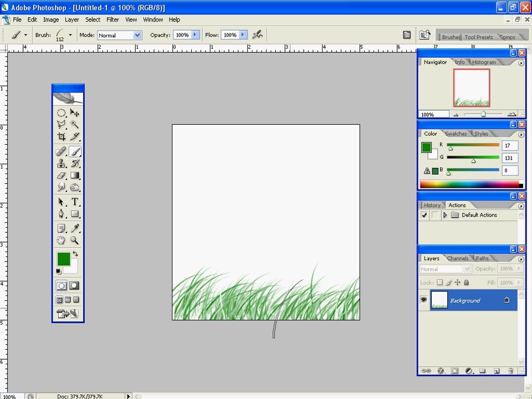The image size is (532, 399).
Task: Select the History Brush tool
Action: [75, 163]
